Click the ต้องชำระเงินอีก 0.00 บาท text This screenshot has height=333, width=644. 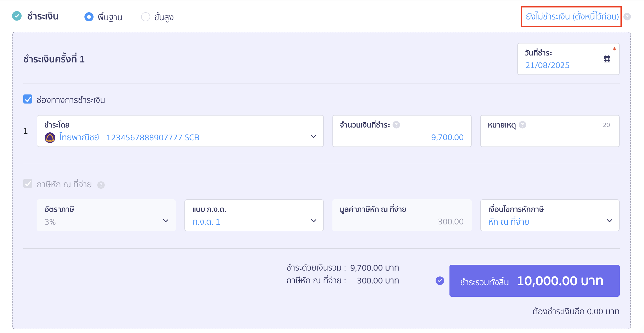(576, 311)
